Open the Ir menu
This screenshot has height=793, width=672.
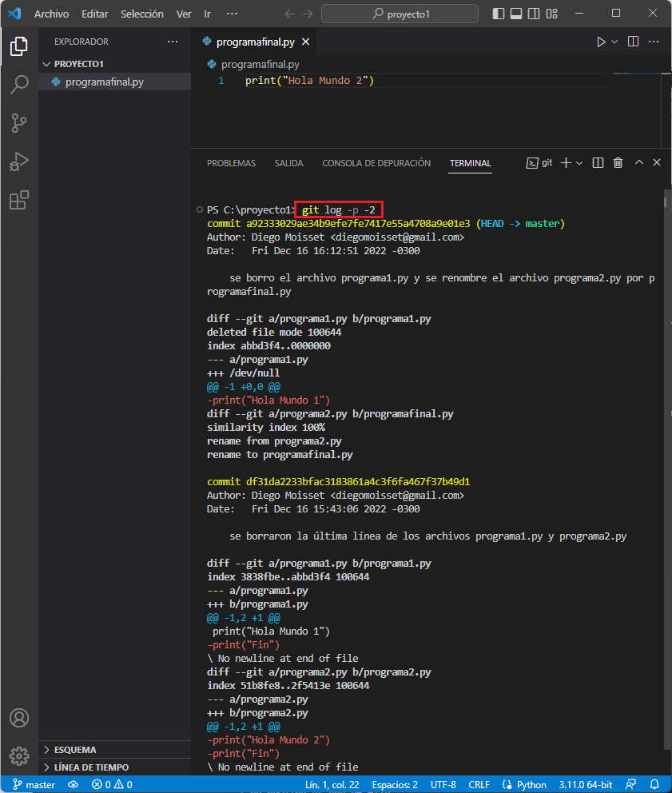point(207,14)
